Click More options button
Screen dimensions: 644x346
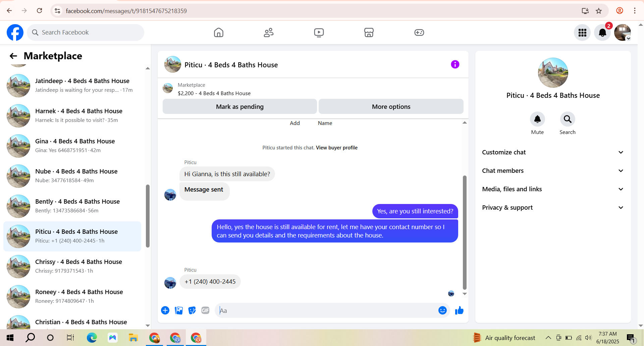[391, 107]
